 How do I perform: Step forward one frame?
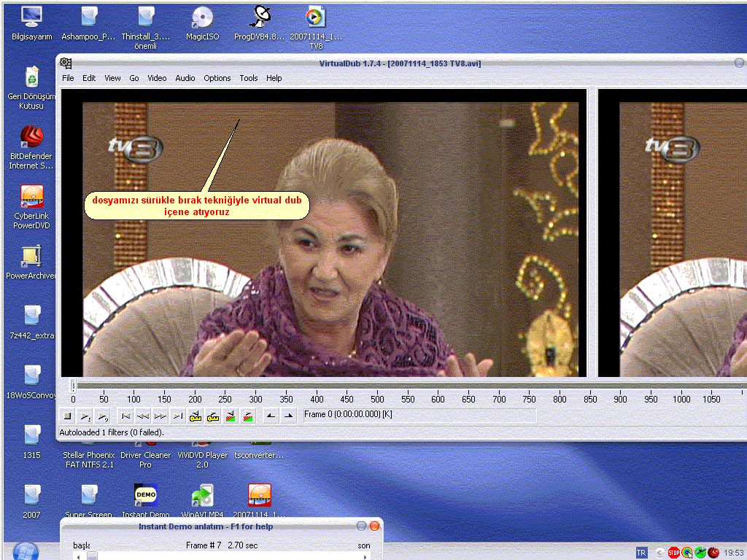pos(160,416)
